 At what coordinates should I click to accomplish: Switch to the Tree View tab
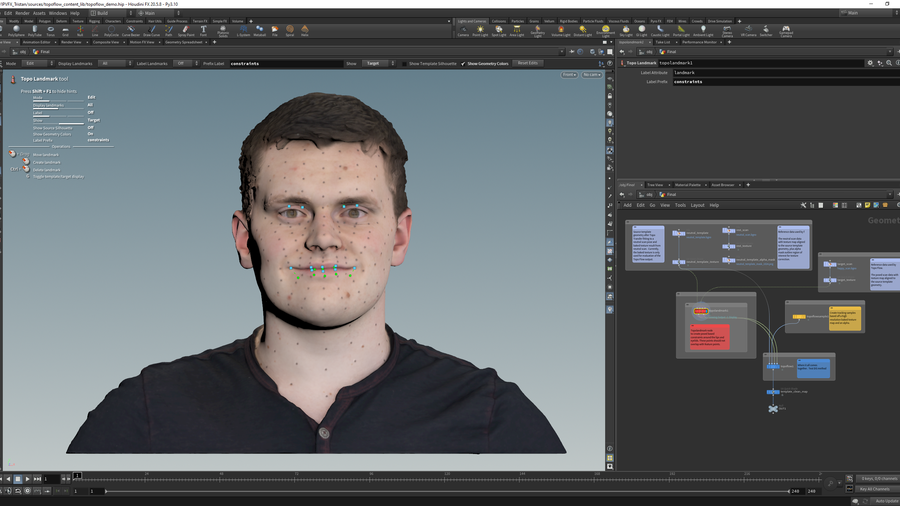[x=655, y=185]
